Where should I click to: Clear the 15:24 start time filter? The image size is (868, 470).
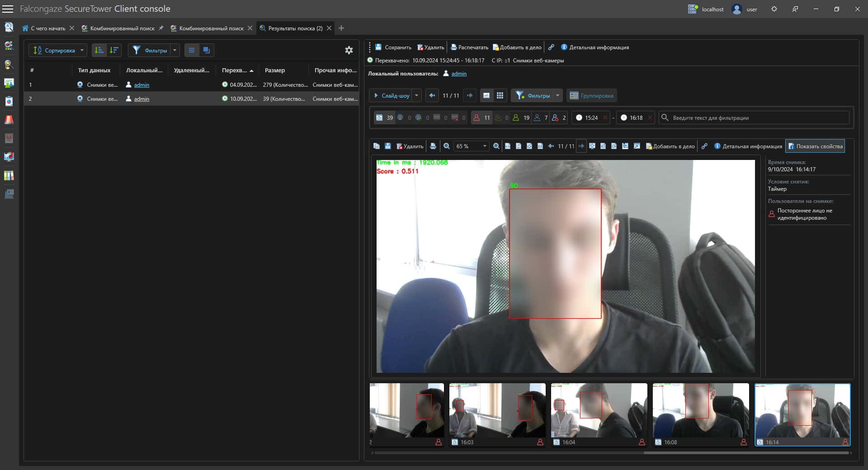605,117
